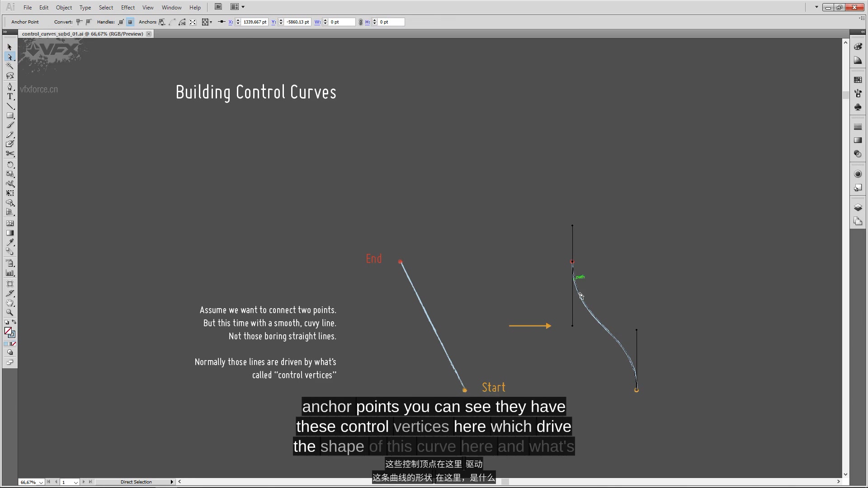The width and height of the screenshot is (868, 488).
Task: Swap fill and stroke colors
Action: coord(14,322)
